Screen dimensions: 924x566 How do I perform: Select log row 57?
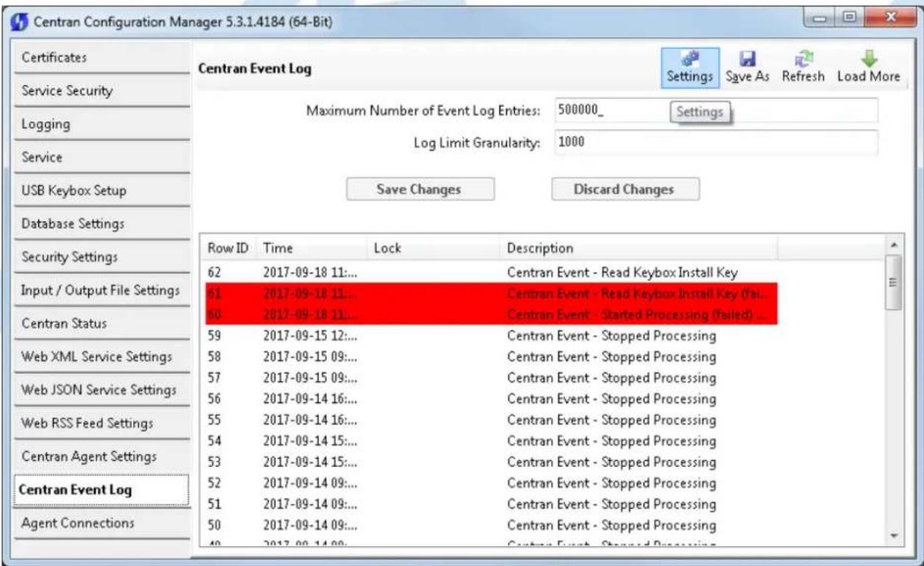point(489,378)
